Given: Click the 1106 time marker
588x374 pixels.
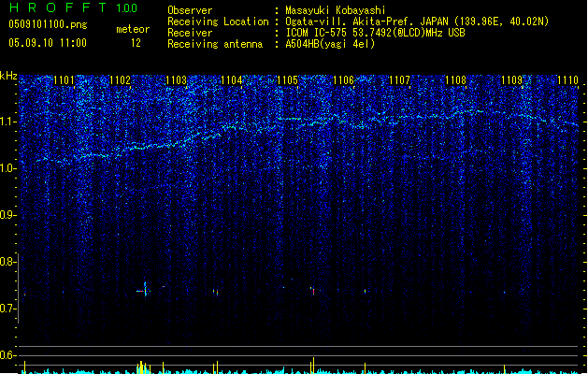Looking at the screenshot, I should [343, 80].
